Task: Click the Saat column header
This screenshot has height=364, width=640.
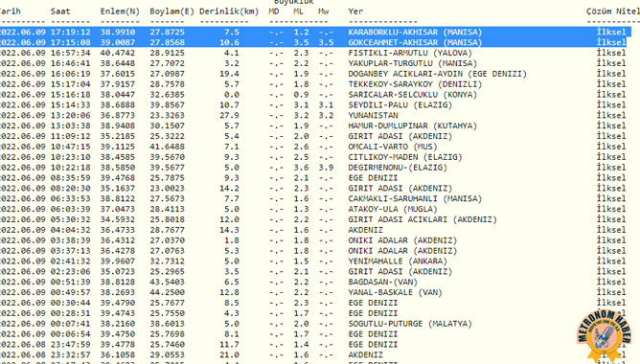Action: (x=60, y=11)
